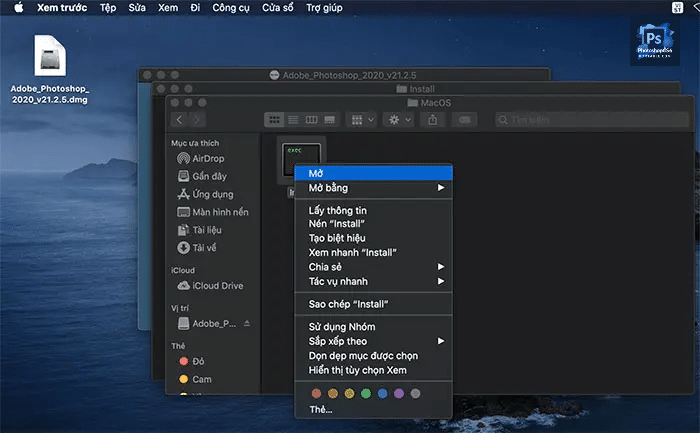This screenshot has width=700, height=433.
Task: Select "Lấy thông tin" from context menu
Action: tap(338, 210)
